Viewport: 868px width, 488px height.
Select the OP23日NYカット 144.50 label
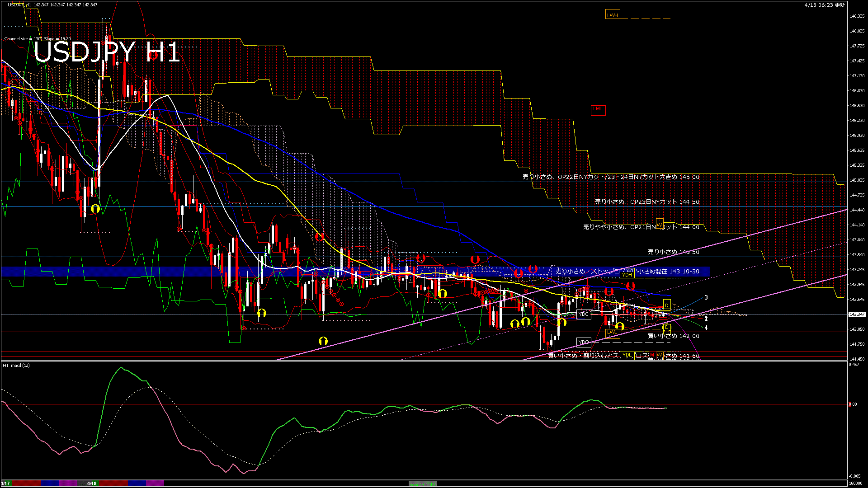646,202
